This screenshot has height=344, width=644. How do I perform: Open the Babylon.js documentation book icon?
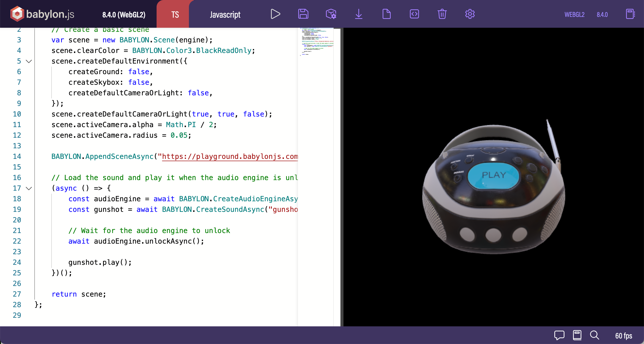577,335
